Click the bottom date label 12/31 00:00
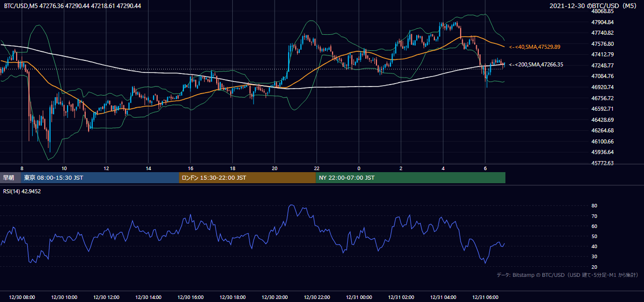This screenshot has width=644, height=302. pyautogui.click(x=359, y=297)
